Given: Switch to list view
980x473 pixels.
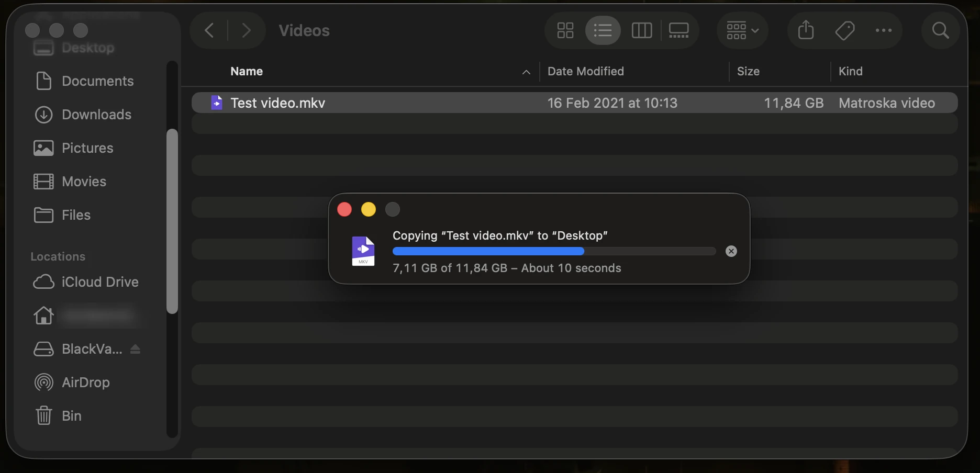Looking at the screenshot, I should [x=603, y=30].
